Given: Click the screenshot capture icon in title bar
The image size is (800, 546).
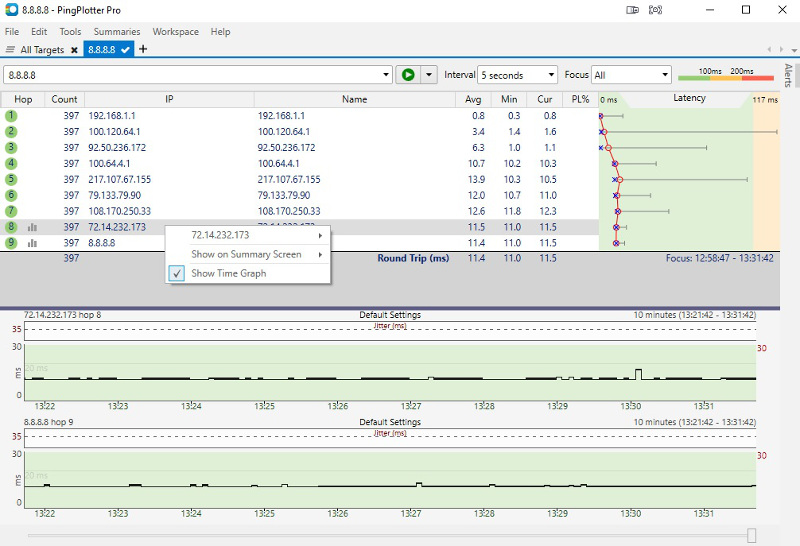Looking at the screenshot, I should click(x=655, y=10).
